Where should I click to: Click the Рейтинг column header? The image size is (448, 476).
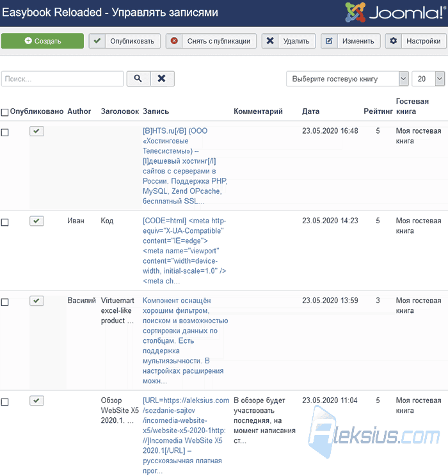[x=378, y=111]
